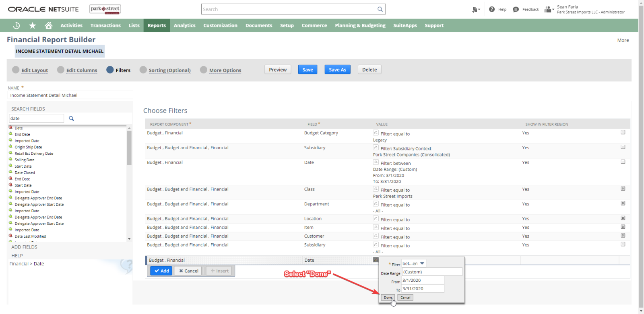Select 'Date Last Modified' in field list

point(30,236)
